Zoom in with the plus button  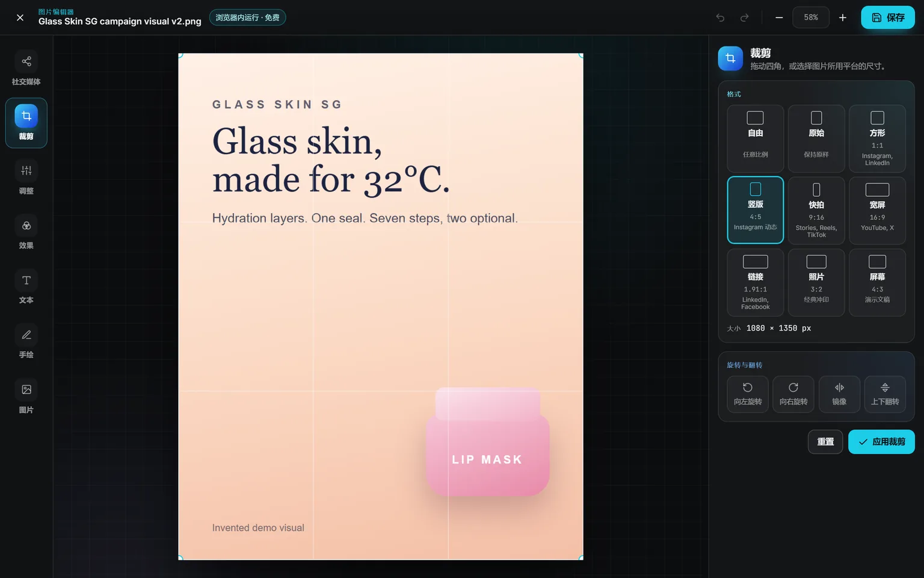[x=843, y=17]
